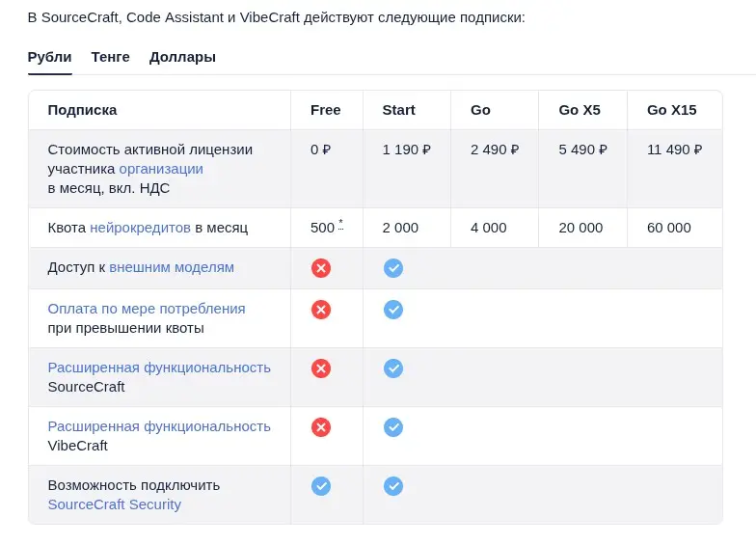Open the нейрокредитов link
The height and width of the screenshot is (545, 756).
(141, 228)
